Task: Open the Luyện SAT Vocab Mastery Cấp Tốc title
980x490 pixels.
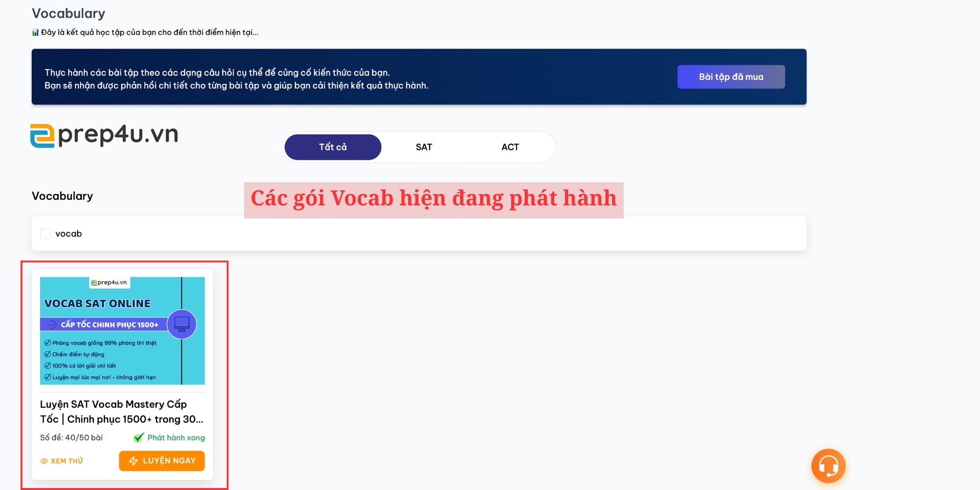Action: [122, 412]
